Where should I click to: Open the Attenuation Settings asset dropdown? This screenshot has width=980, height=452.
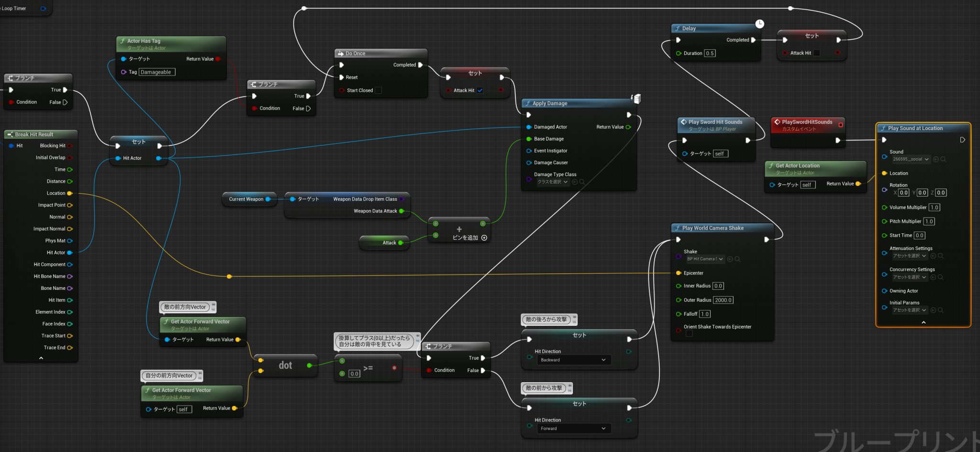click(909, 256)
